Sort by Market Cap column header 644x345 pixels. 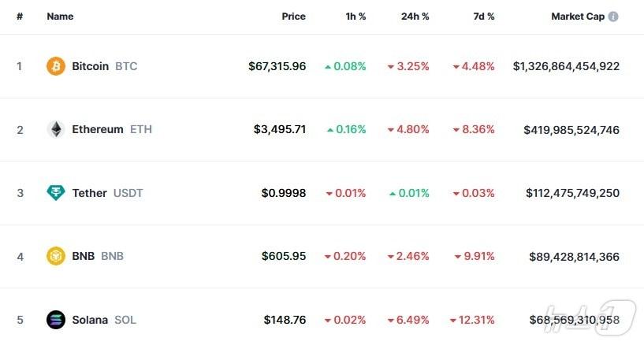point(578,17)
